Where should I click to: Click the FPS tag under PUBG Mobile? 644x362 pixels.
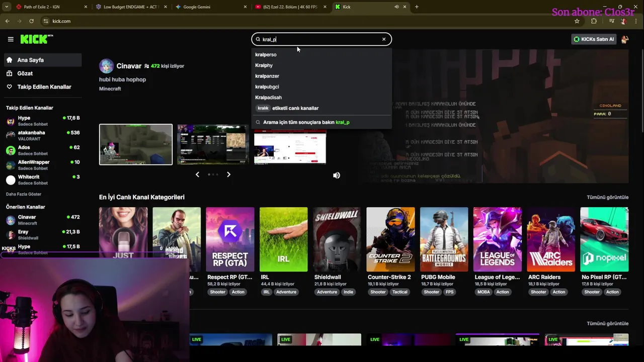[449, 292]
